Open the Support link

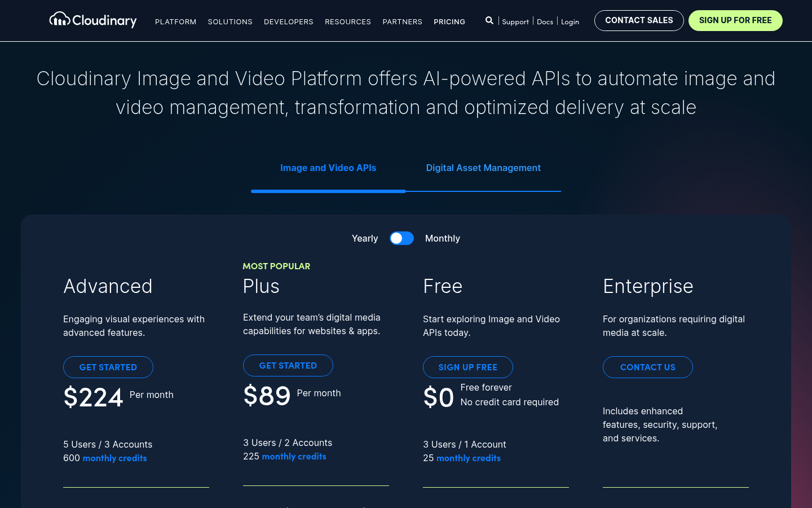pos(515,21)
